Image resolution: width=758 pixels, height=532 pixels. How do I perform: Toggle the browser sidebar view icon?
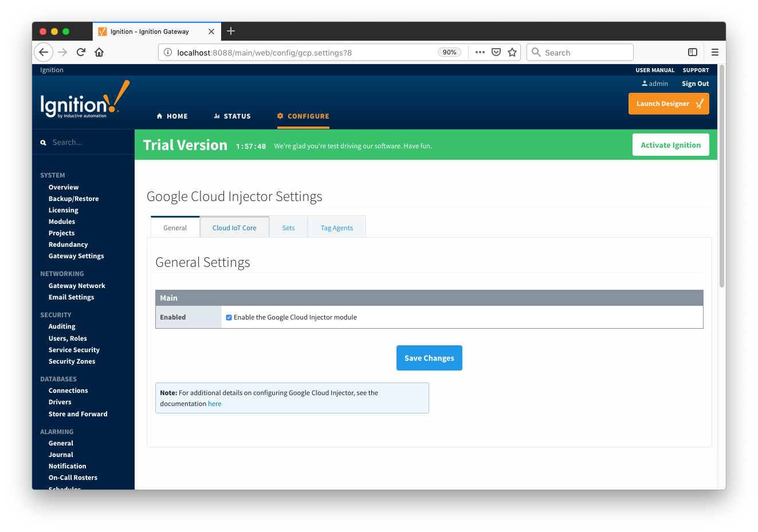click(692, 52)
